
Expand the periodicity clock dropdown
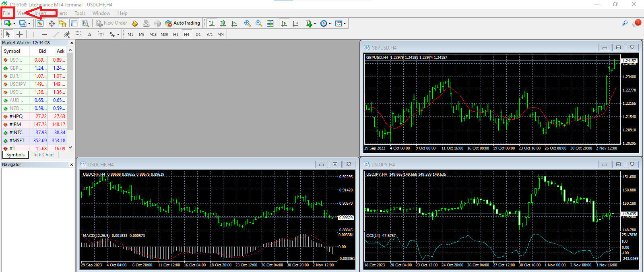click(x=325, y=23)
